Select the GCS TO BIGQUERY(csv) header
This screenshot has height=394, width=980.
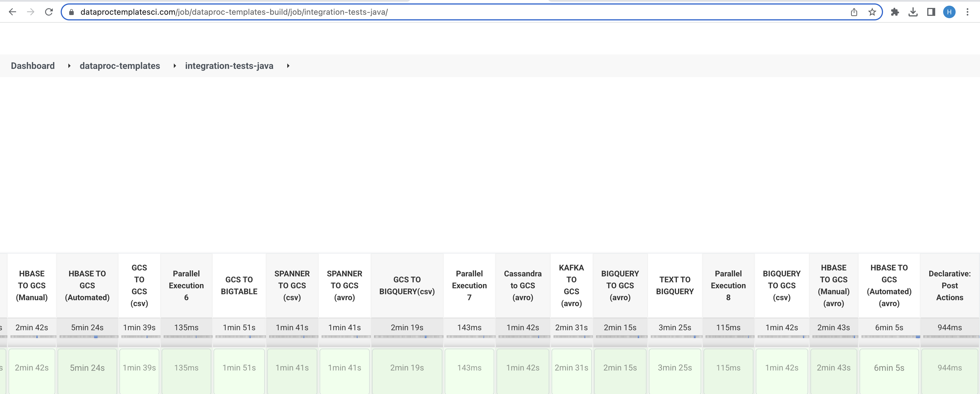[x=407, y=285]
